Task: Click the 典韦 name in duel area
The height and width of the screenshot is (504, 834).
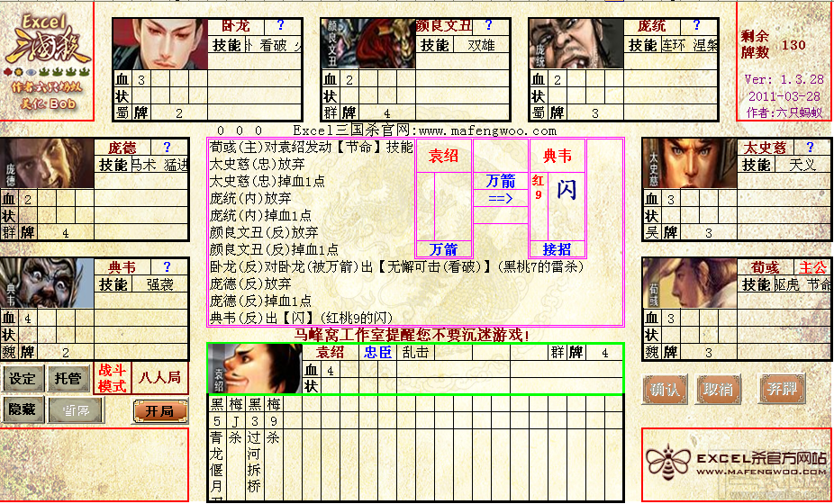Action: (x=557, y=156)
